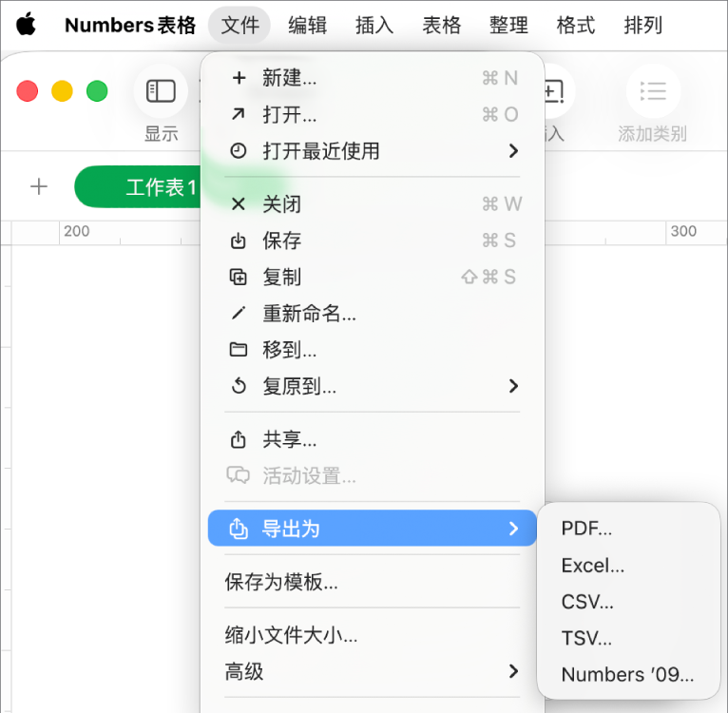Image resolution: width=728 pixels, height=713 pixels.
Task: Choose 缩小文件大小... menu item
Action: tap(373, 635)
